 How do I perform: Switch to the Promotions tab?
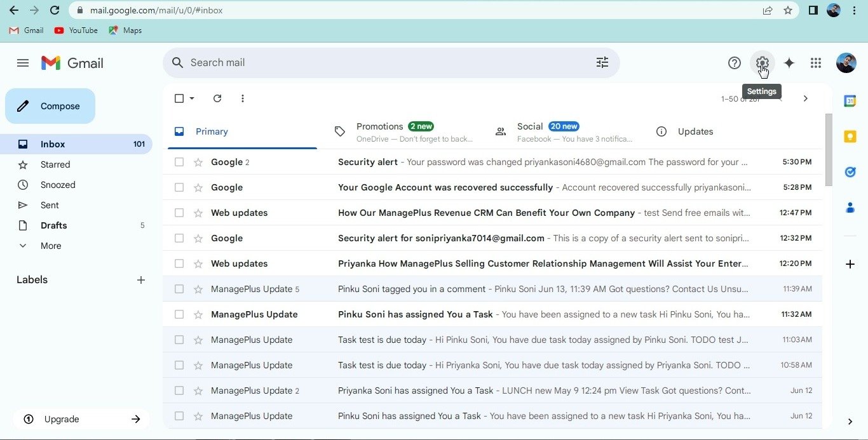[x=405, y=131]
